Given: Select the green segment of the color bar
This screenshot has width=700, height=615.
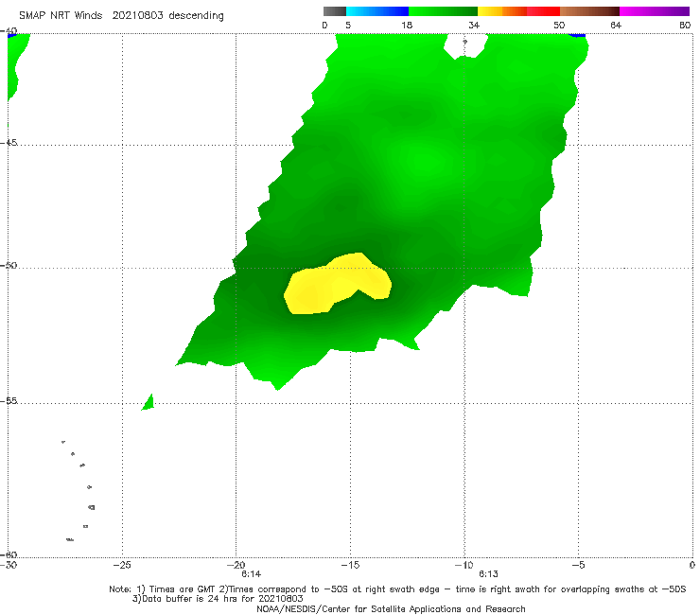Looking at the screenshot, I should 443,11.
